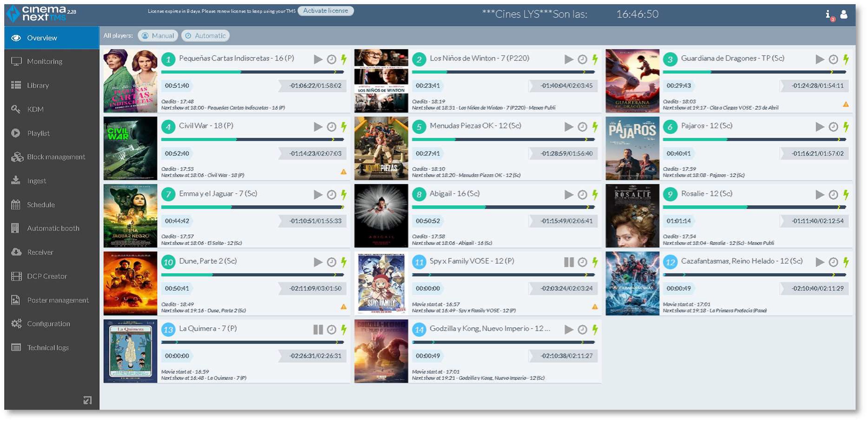
Task: Select player number 14 badge for Godzilla y Kong
Action: click(419, 330)
